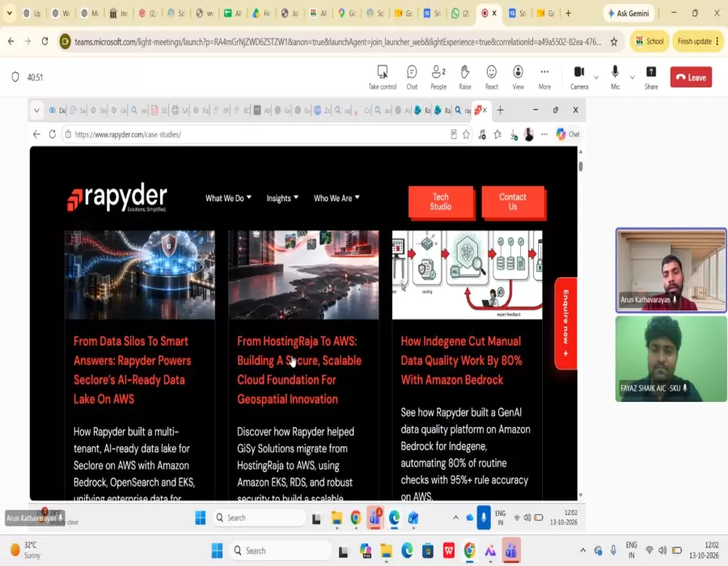Open the meeting Chat panel
728x566 pixels.
(x=412, y=77)
